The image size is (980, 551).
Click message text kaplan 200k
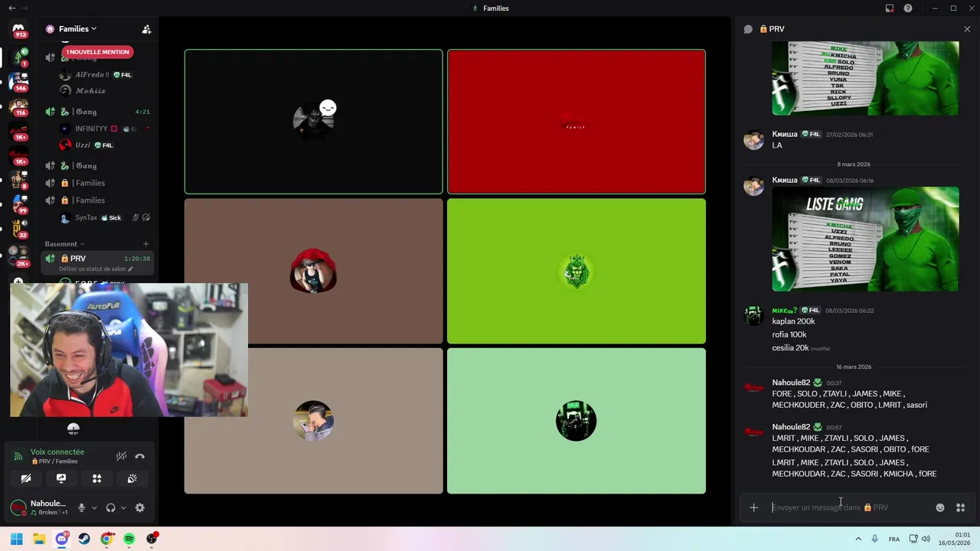[793, 321]
